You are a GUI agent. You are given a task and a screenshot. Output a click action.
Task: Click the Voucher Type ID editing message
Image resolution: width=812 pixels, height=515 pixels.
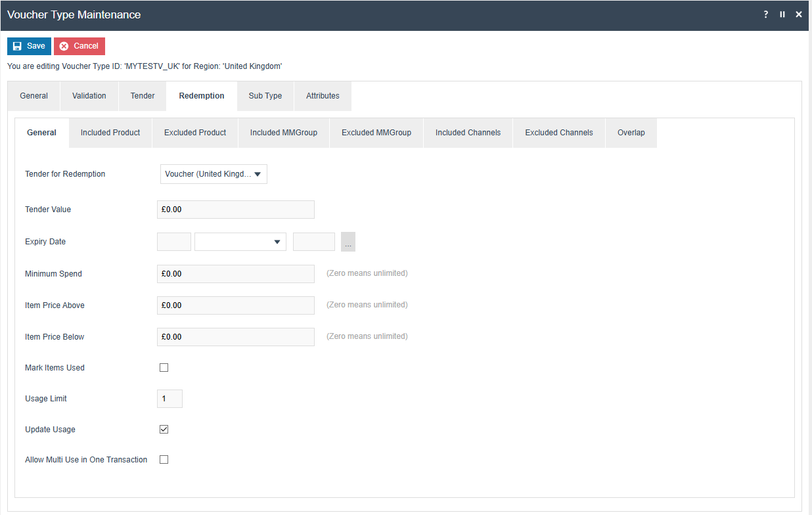click(145, 66)
